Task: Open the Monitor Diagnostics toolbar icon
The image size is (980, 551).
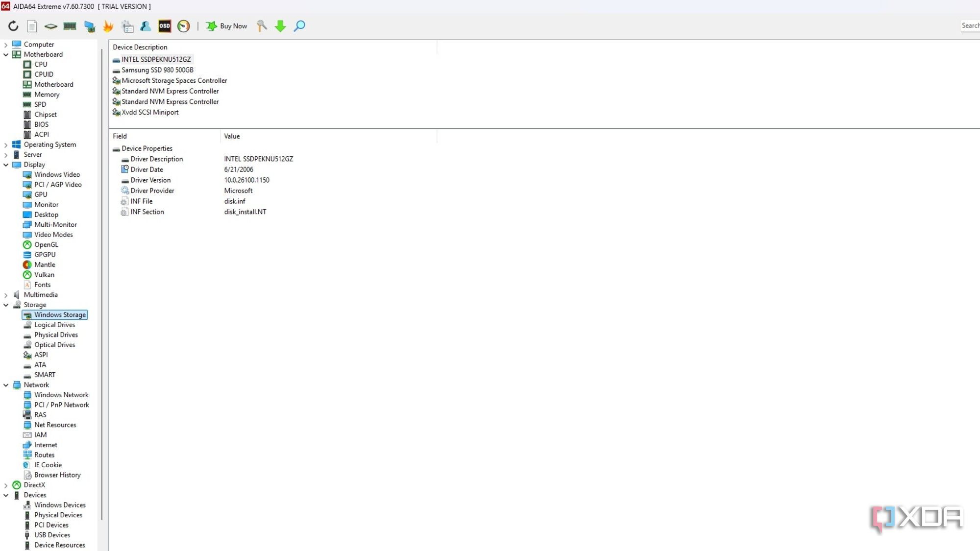Action: pyautogui.click(x=89, y=26)
